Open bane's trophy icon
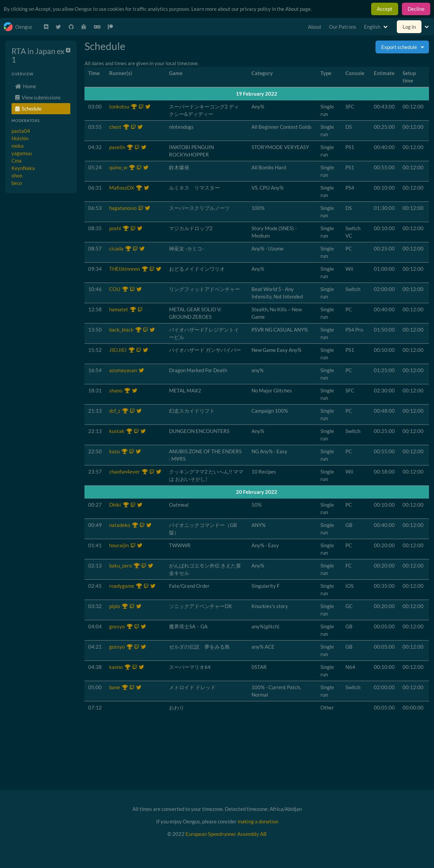Screen dimensions: 434x868 click(x=125, y=688)
